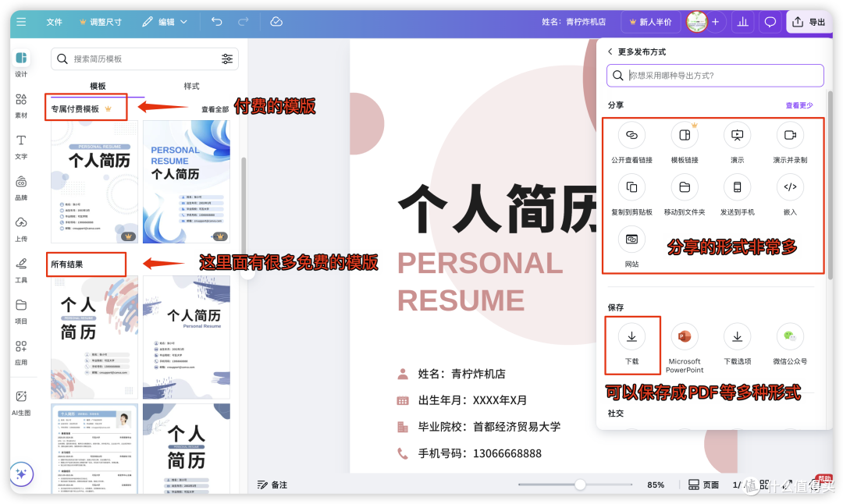Screen dimensions: 843x504
Task: Open the 应用 apps panel
Action: point(22,352)
